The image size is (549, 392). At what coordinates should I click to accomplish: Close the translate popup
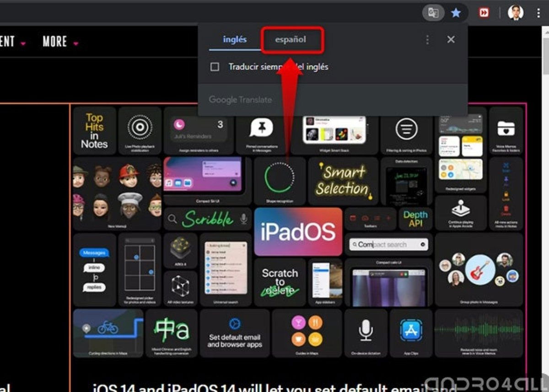point(451,40)
